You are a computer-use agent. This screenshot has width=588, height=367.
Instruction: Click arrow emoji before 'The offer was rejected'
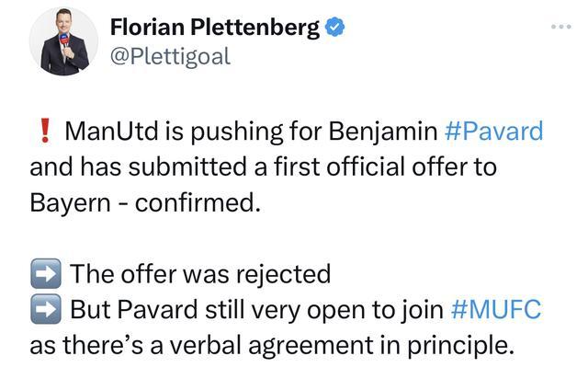coord(46,273)
